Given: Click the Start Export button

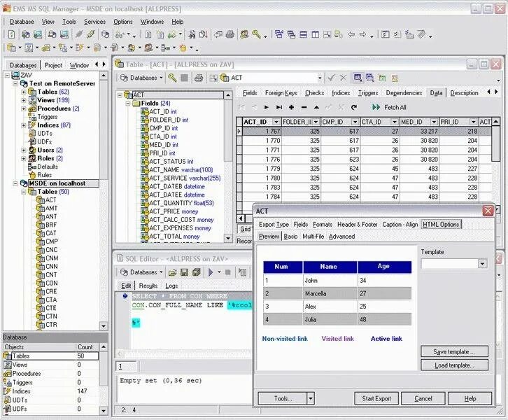Looking at the screenshot, I should coord(376,398).
